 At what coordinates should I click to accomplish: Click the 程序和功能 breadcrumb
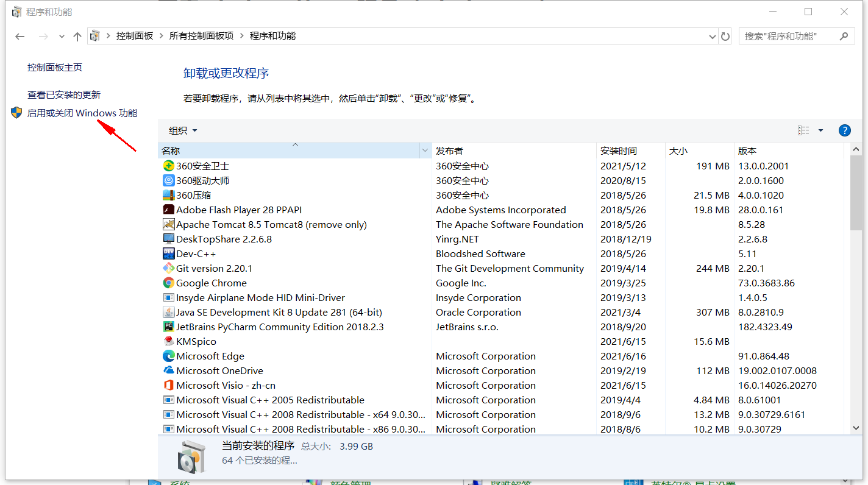pyautogui.click(x=272, y=36)
